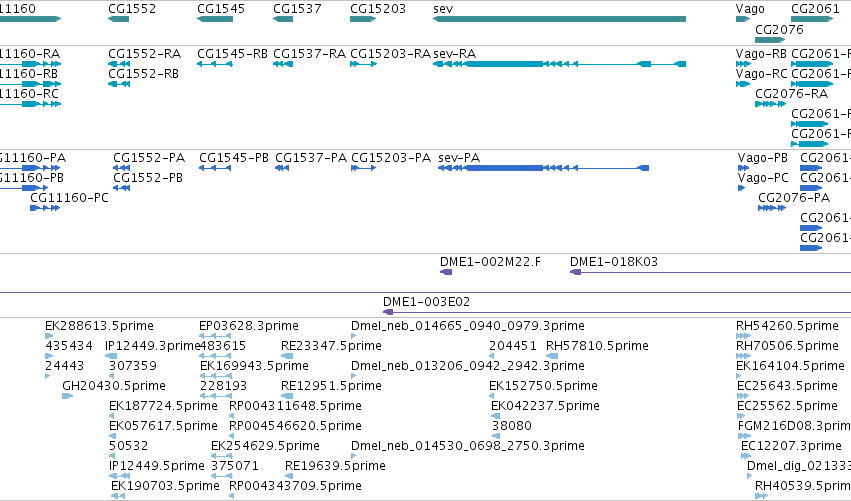Select EST IP12449.3prime
This screenshot has height=501, width=851.
coord(111,356)
